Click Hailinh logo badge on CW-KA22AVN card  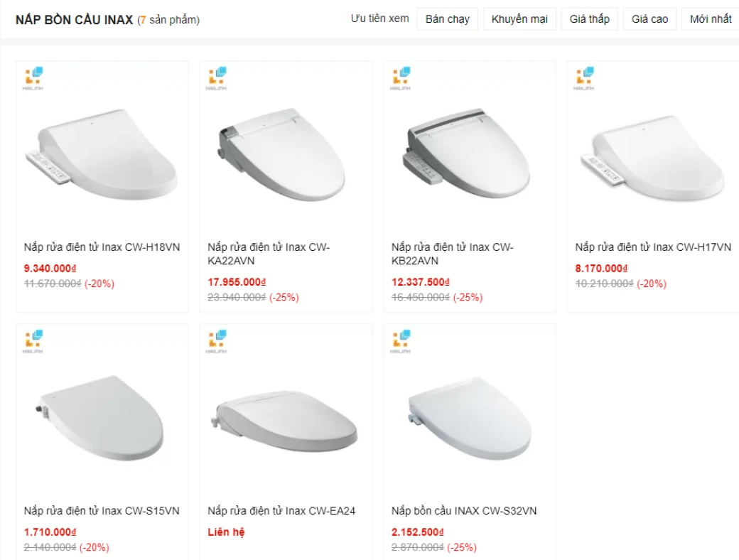click(217, 77)
